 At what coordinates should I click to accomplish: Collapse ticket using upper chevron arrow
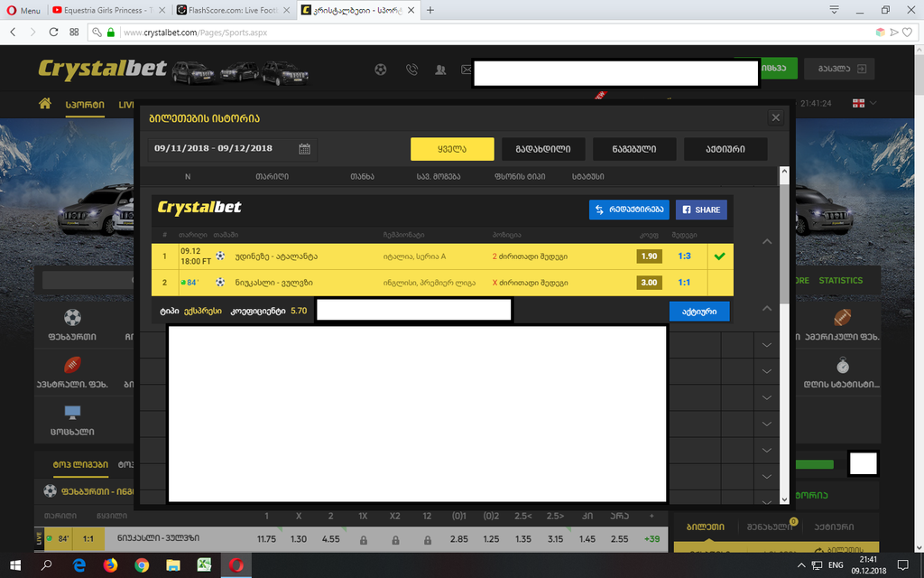(x=767, y=241)
